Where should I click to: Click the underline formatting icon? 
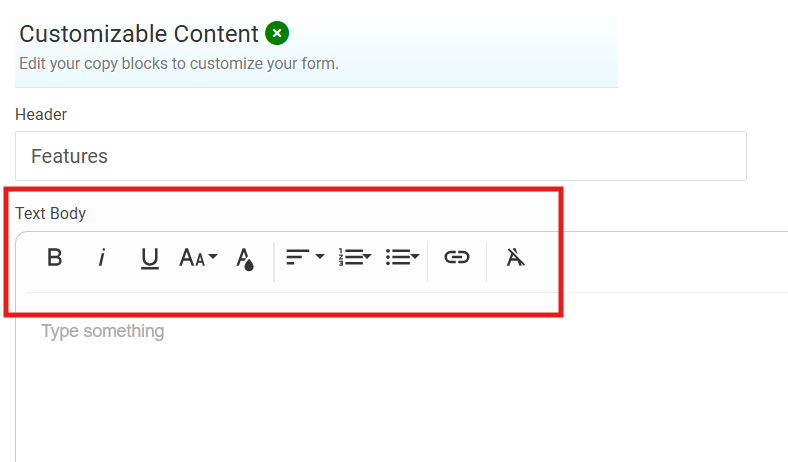[x=150, y=258]
